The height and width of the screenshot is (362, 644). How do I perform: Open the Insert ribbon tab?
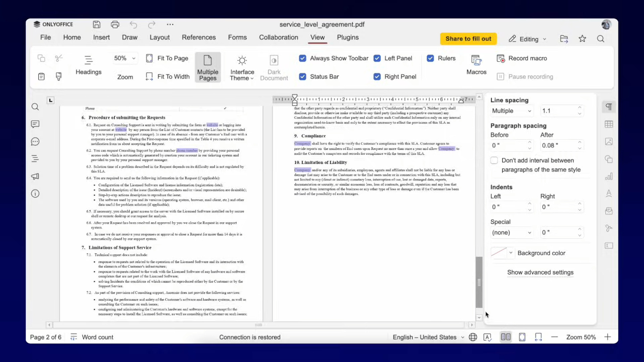click(101, 37)
